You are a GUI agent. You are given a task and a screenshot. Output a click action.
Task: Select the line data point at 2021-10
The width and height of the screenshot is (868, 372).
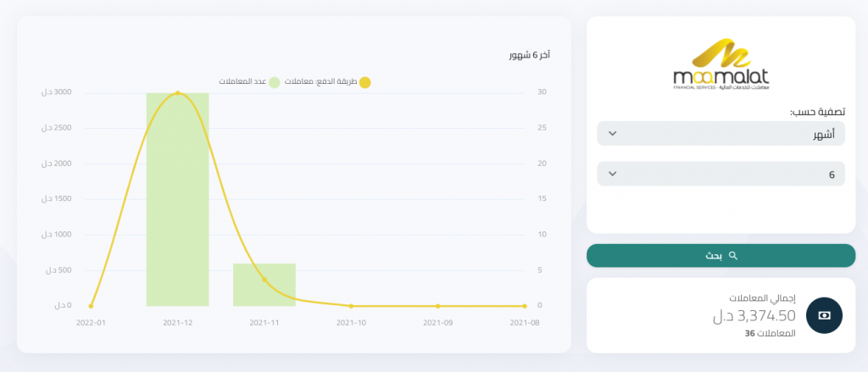(351, 306)
